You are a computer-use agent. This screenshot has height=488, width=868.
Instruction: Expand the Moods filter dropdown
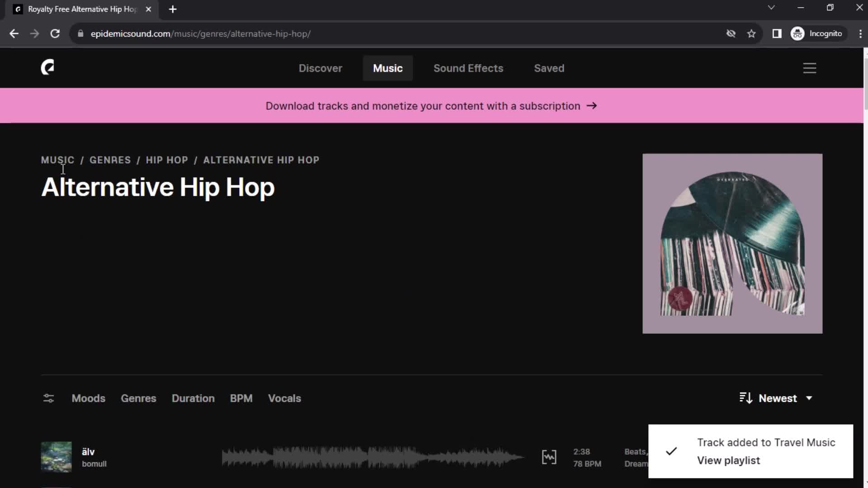tap(88, 398)
